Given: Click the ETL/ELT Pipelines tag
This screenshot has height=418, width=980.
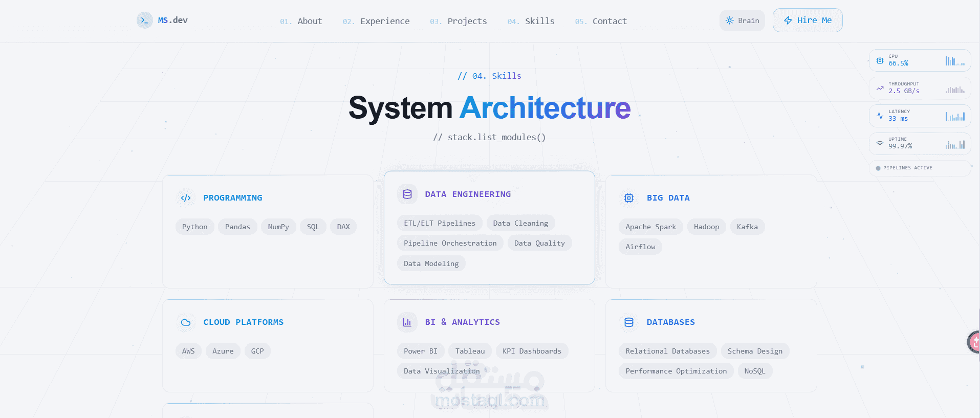Looking at the screenshot, I should coord(440,223).
